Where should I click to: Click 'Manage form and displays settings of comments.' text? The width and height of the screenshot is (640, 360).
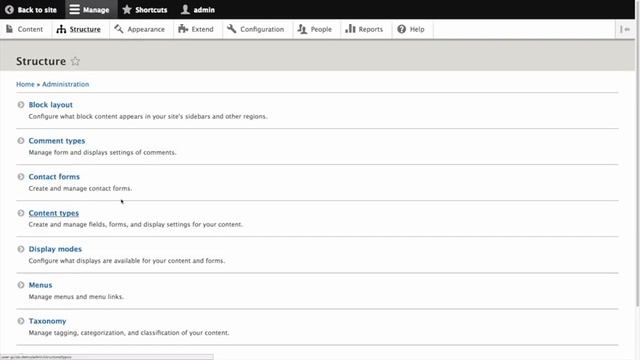(x=102, y=153)
